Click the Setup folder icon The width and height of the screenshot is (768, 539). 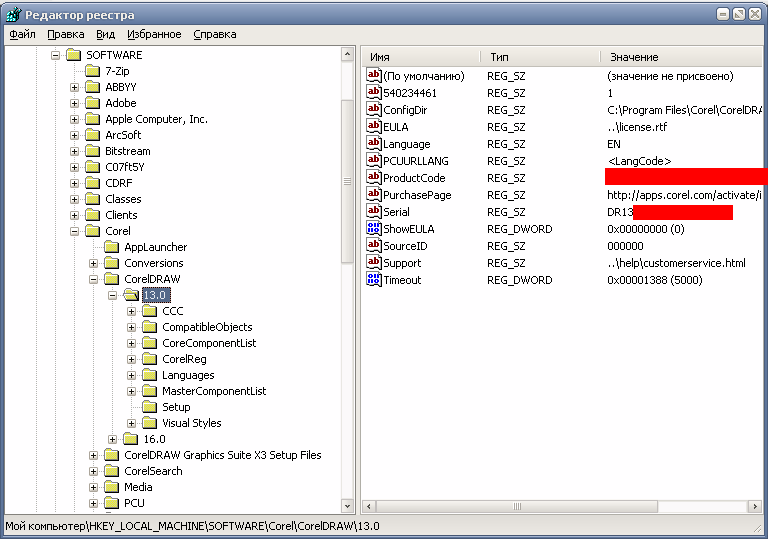click(x=149, y=407)
